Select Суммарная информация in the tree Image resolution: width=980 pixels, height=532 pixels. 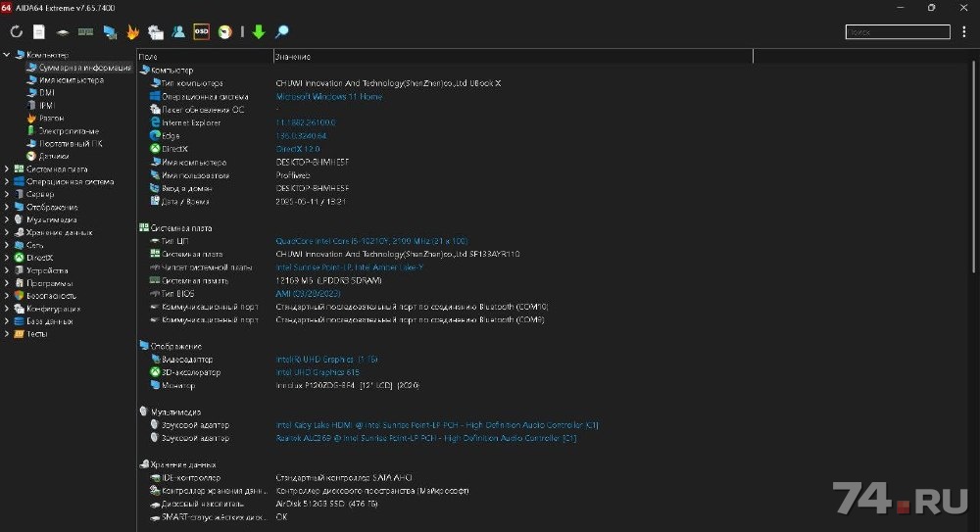pyautogui.click(x=84, y=67)
